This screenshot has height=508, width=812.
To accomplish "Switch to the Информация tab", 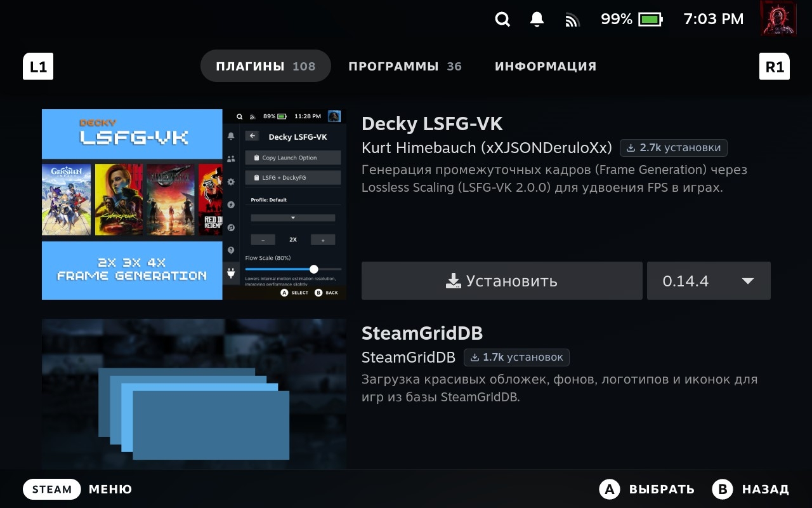I will [x=546, y=66].
